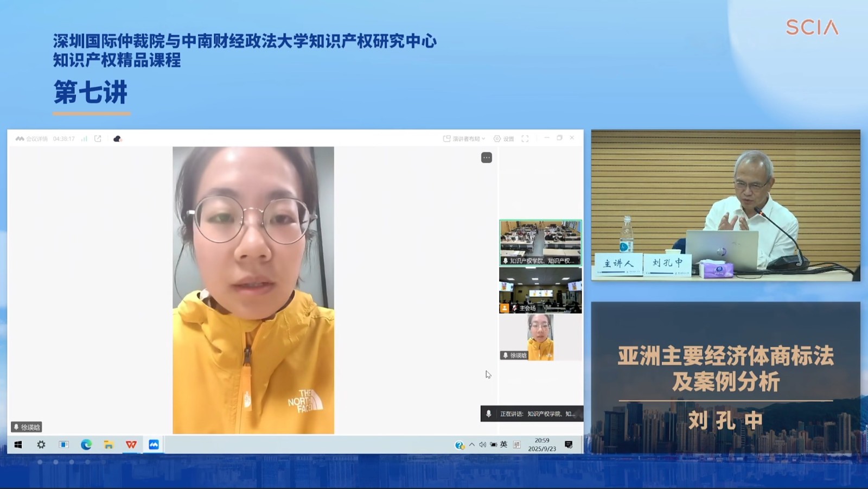Screen dimensions: 868x489
Task: Open the more options '...' menu on the video
Action: click(486, 157)
